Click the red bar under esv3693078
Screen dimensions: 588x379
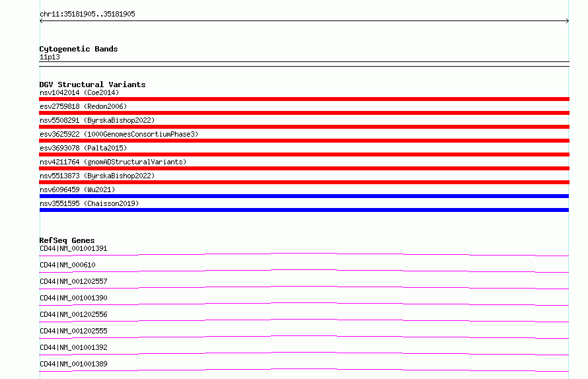(304, 155)
